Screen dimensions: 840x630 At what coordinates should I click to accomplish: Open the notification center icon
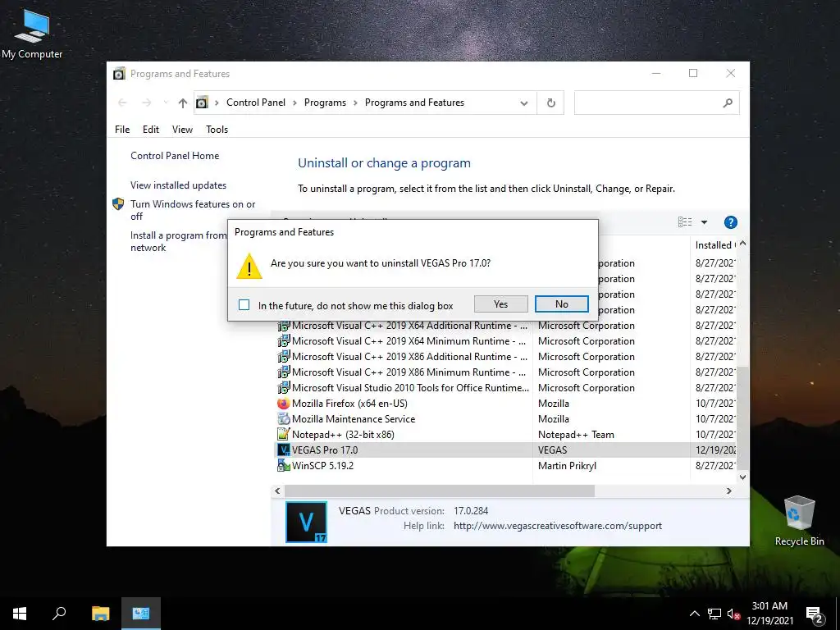[x=815, y=614]
